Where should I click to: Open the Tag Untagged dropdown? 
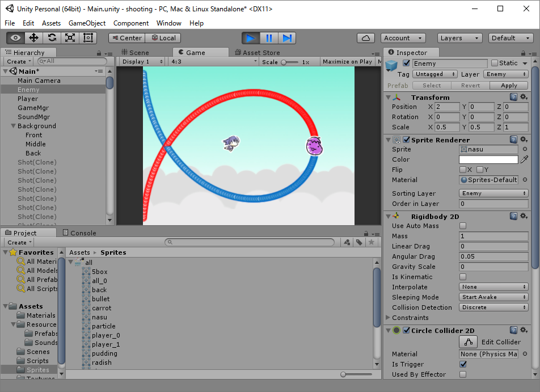tap(435, 74)
